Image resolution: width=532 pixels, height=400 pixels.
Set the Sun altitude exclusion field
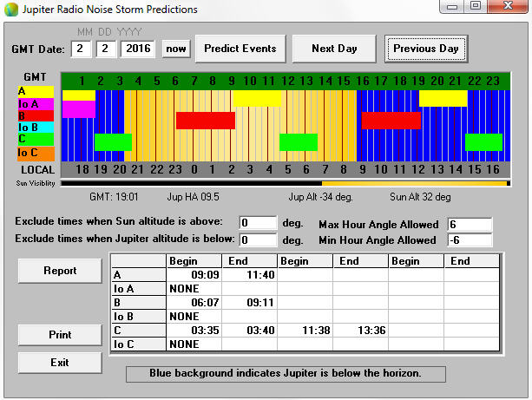click(258, 223)
